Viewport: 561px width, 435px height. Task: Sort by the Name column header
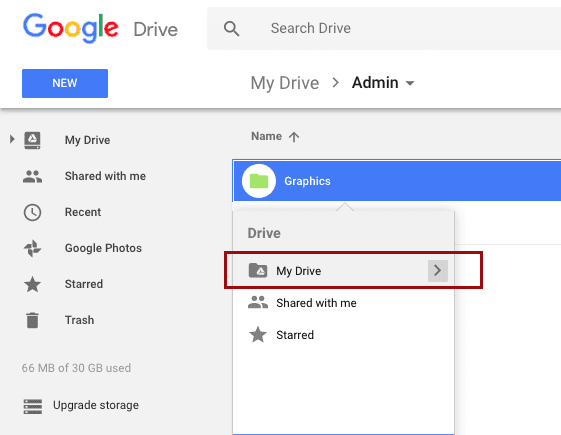[x=267, y=136]
